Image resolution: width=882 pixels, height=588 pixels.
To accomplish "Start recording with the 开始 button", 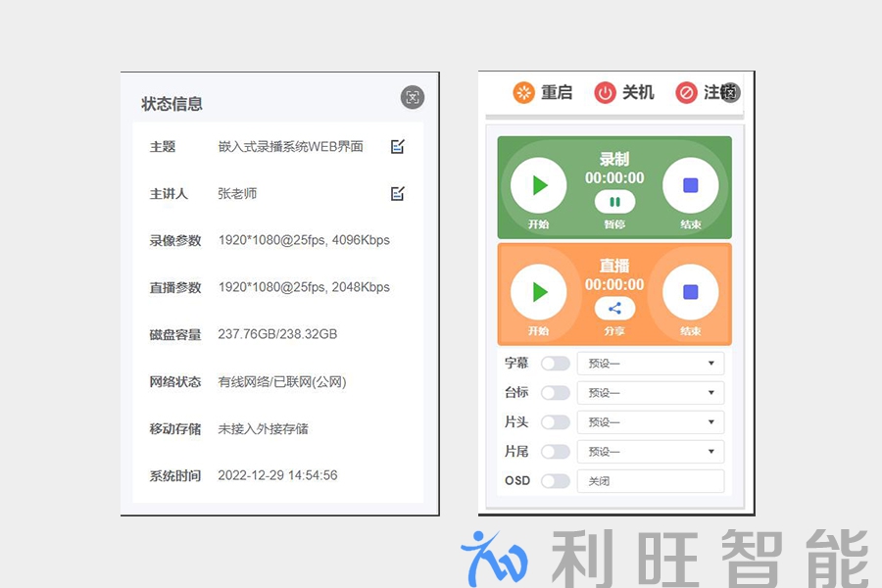I will tap(536, 184).
